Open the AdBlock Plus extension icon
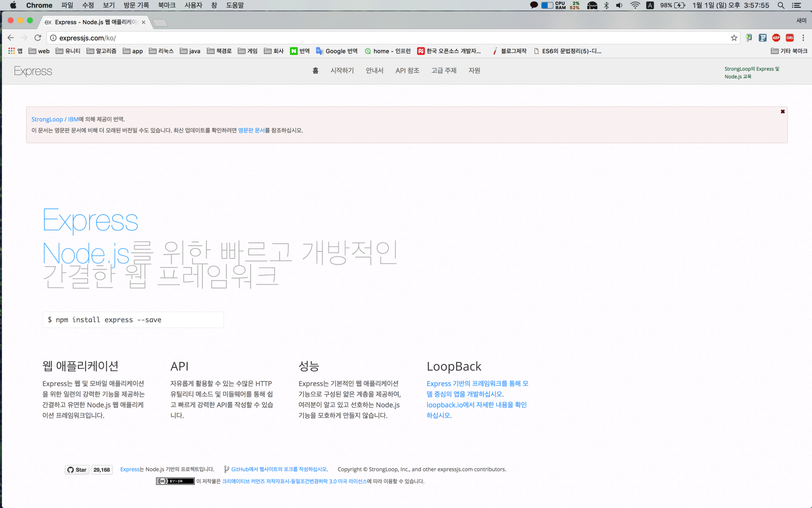Image resolution: width=812 pixels, height=508 pixels. click(x=776, y=38)
